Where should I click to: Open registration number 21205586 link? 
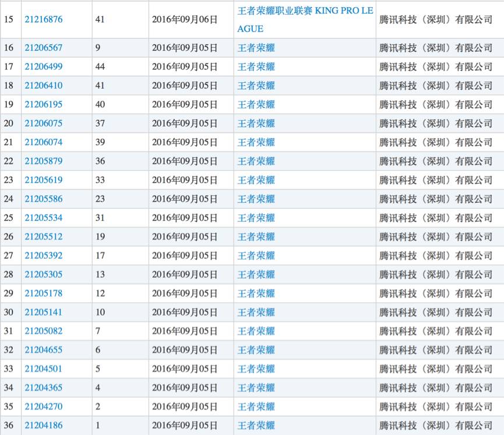click(x=43, y=199)
